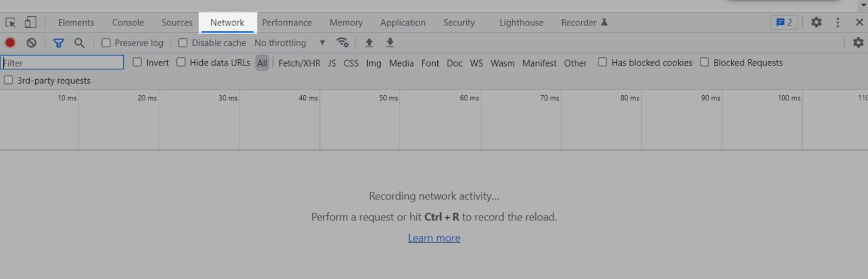
Task: Open the Performance tab
Action: [x=287, y=23]
